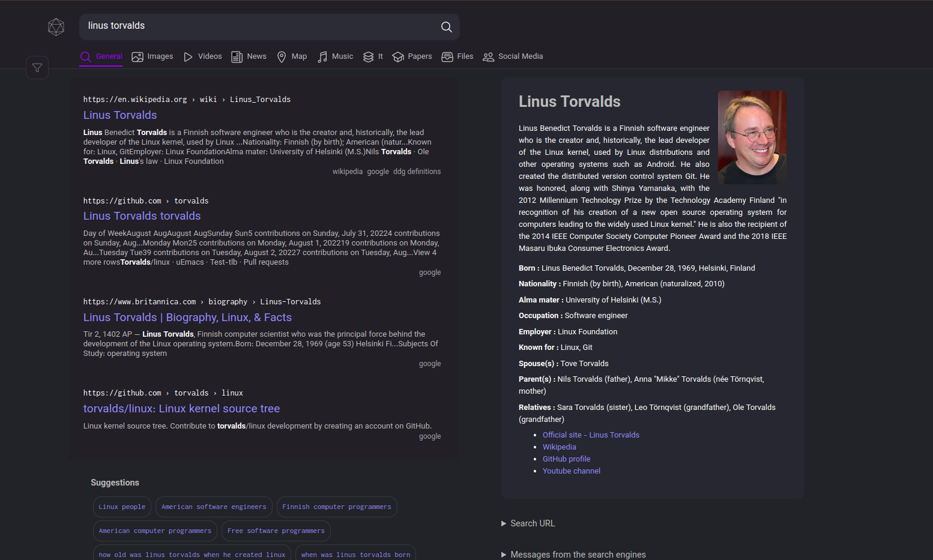Select the 'Linux people' suggestion
933x560 pixels.
[x=122, y=507]
